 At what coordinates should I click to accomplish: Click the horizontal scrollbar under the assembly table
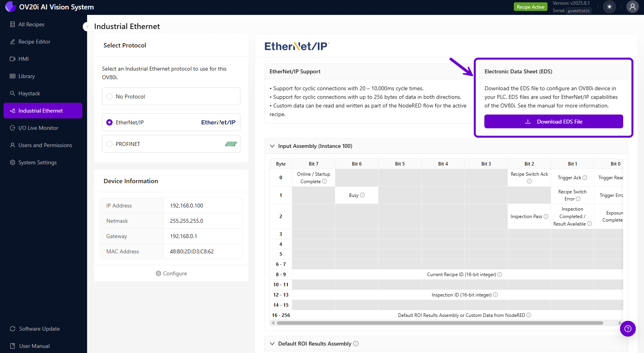click(439, 323)
